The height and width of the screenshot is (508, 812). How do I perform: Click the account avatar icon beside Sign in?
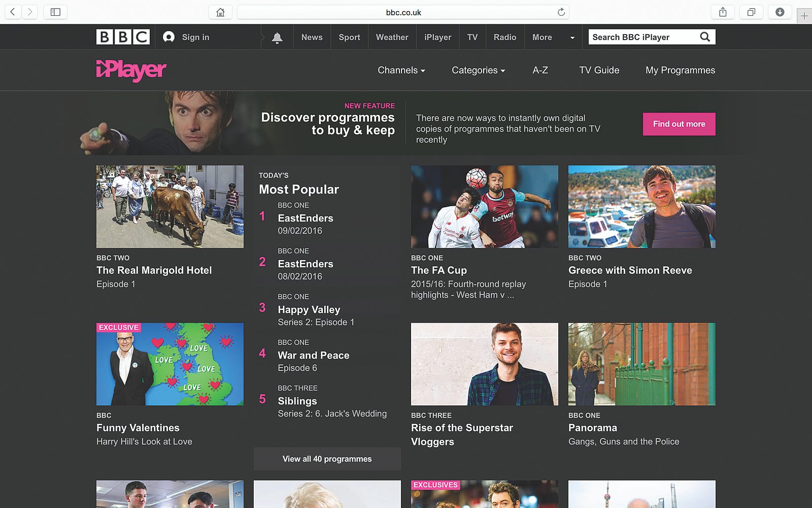(x=169, y=37)
